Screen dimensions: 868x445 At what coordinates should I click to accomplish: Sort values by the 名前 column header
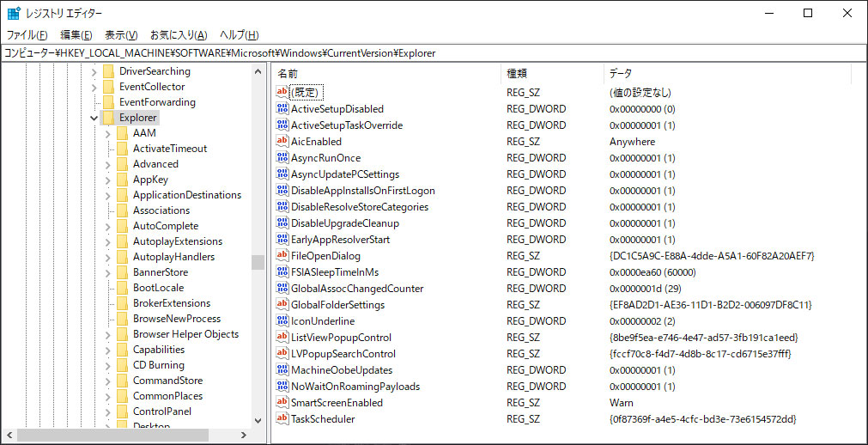coord(385,73)
